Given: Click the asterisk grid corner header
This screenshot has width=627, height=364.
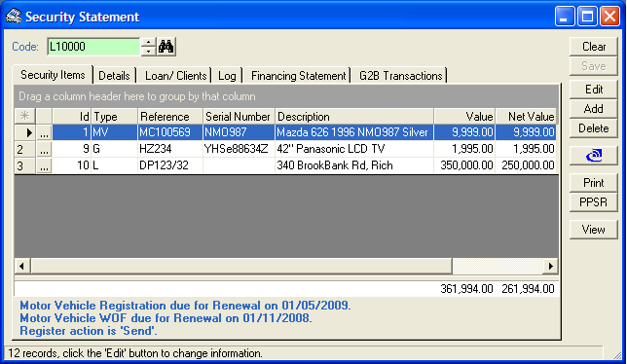Looking at the screenshot, I should 24,116.
